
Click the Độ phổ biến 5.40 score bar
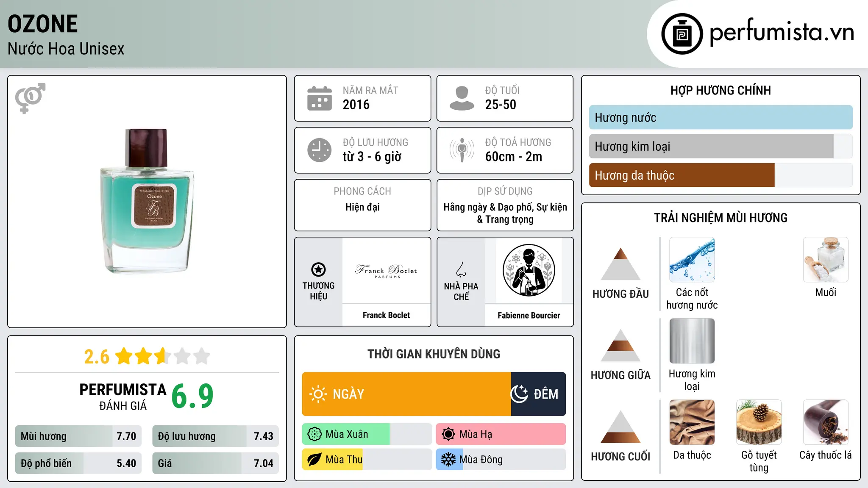click(x=78, y=463)
